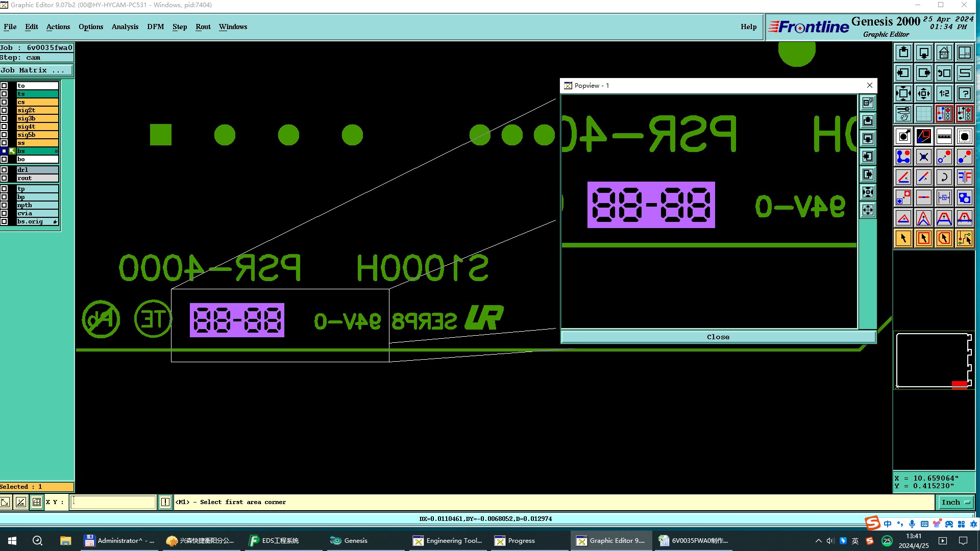
Task: Click the overlapping shapes contour tool icon
Action: (x=965, y=197)
